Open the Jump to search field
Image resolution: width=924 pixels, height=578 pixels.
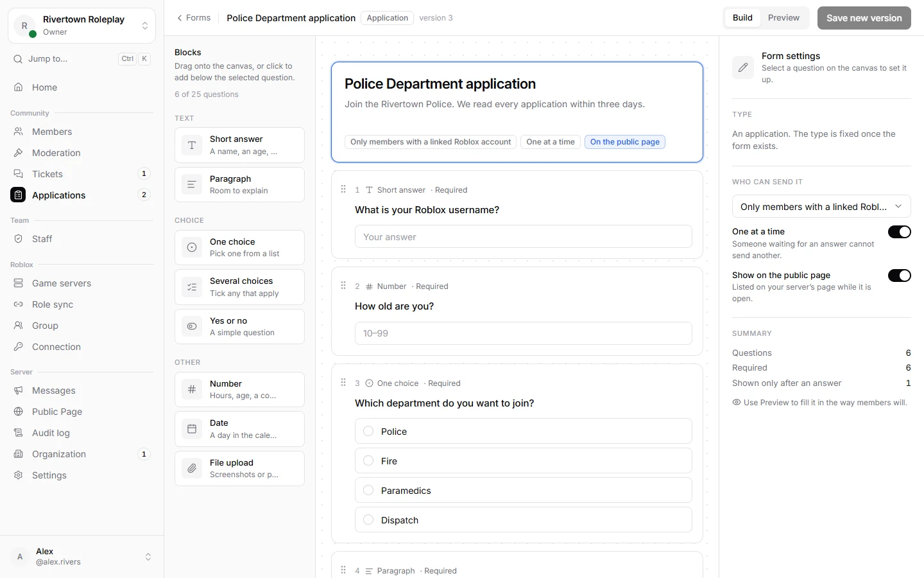pos(81,58)
